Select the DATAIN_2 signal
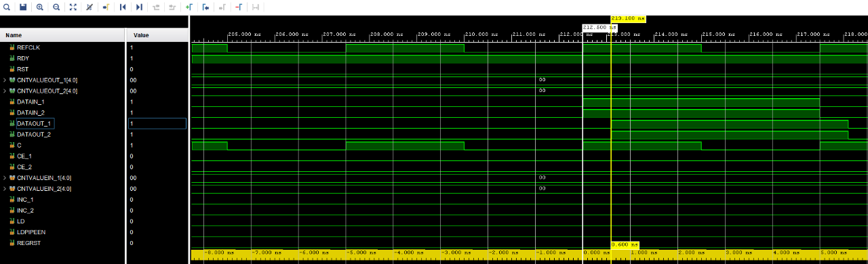Screen dimensions: 868x264 pyautogui.click(x=31, y=112)
